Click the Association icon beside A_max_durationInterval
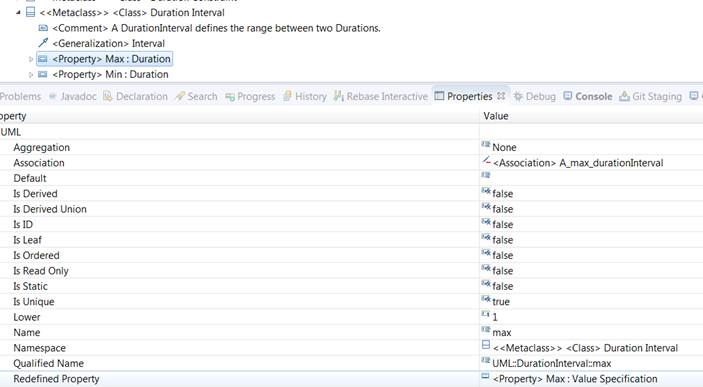Screen dimensions: 703x387 click(x=486, y=160)
